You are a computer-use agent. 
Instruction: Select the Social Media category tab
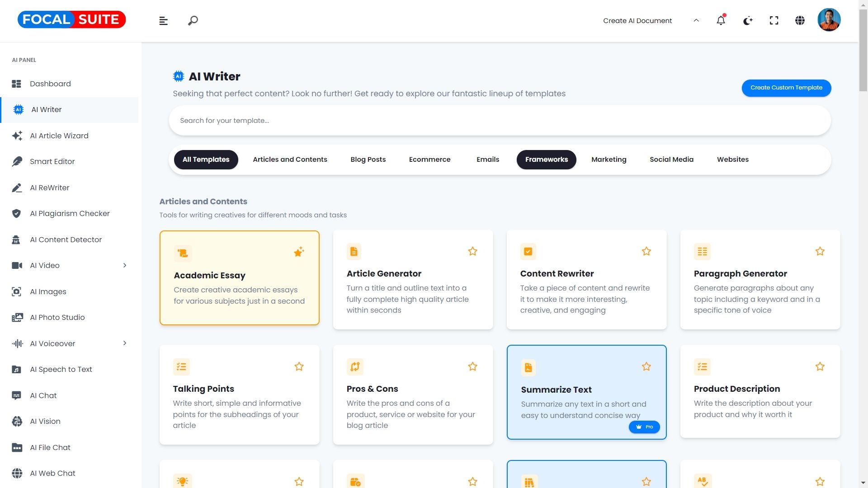(671, 160)
